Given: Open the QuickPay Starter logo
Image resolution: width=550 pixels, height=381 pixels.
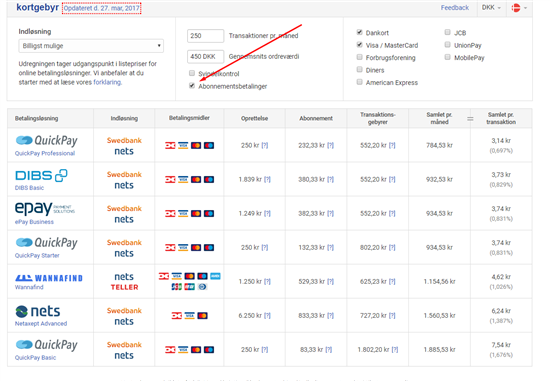Looking at the screenshot, I should [47, 242].
